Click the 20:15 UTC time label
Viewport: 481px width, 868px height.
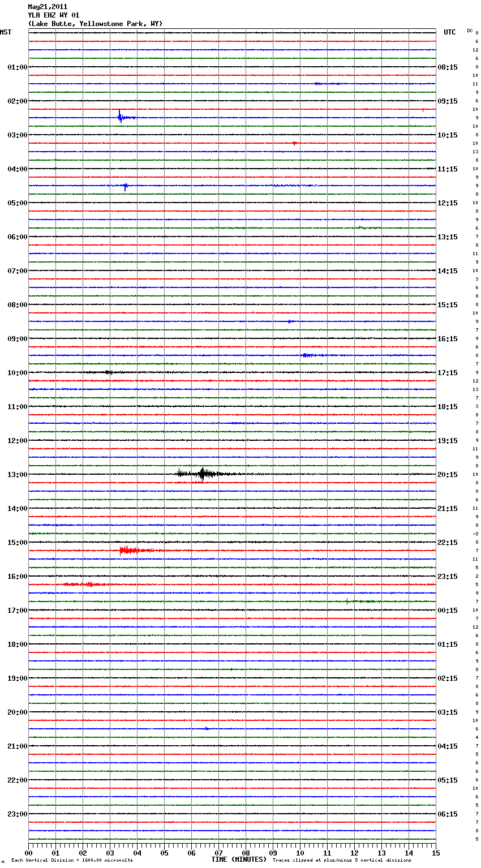tap(448, 475)
